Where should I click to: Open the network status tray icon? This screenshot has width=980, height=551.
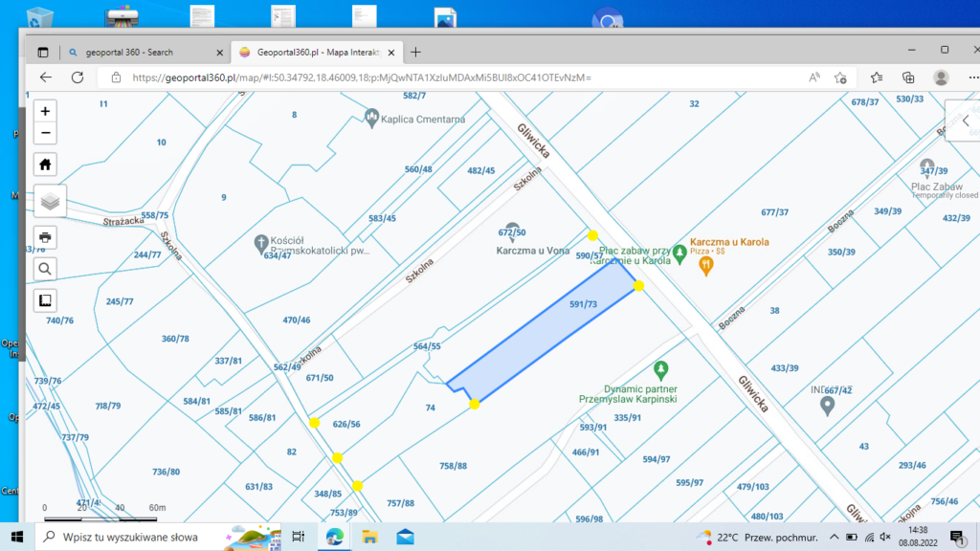pos(869,537)
